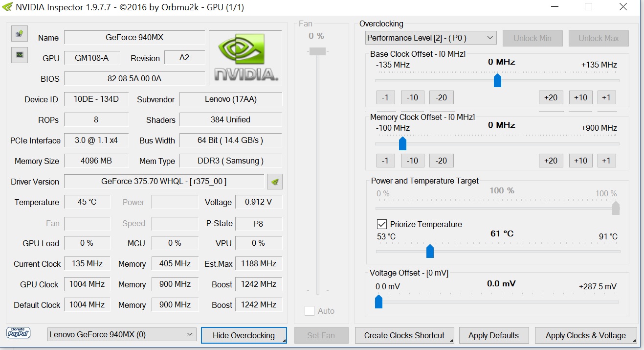
Task: Click the Subvendor field showing Lenovo
Action: point(231,99)
